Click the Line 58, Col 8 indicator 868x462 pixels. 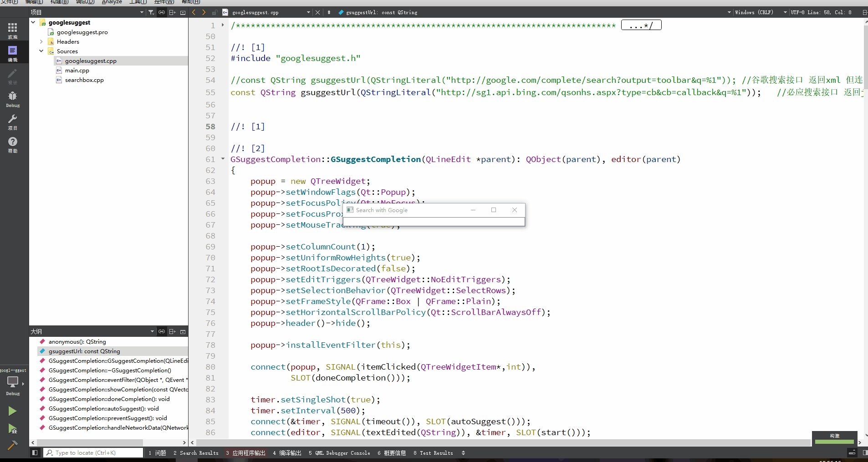click(x=830, y=12)
